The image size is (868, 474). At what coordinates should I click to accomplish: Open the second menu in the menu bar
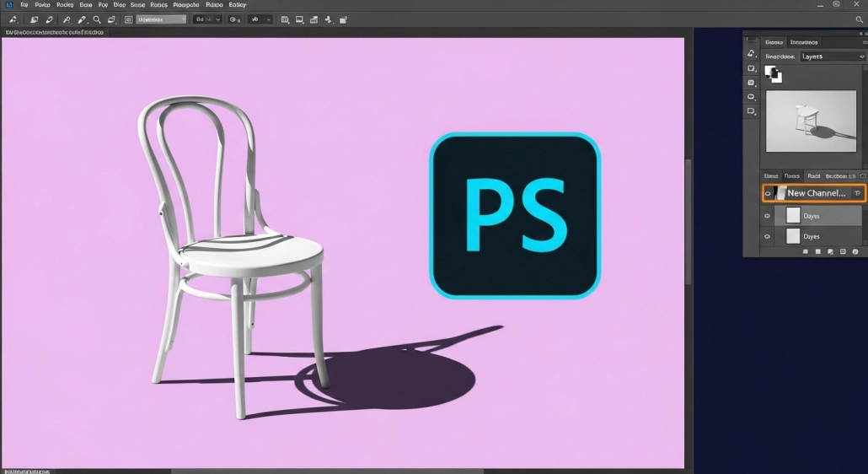[x=42, y=4]
